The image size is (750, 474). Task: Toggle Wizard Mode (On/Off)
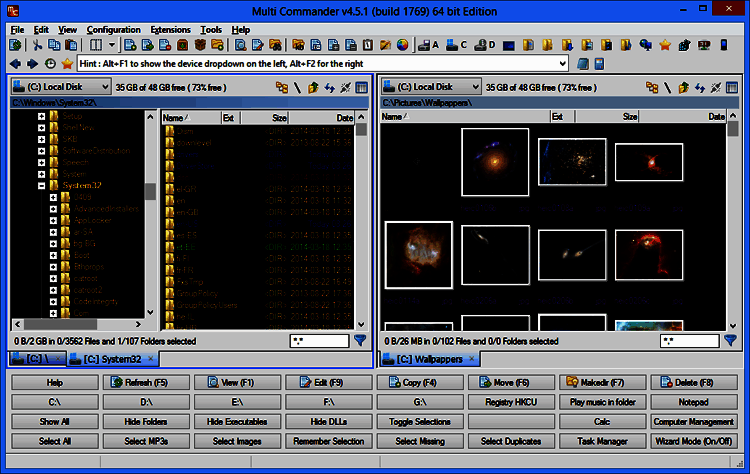click(693, 441)
